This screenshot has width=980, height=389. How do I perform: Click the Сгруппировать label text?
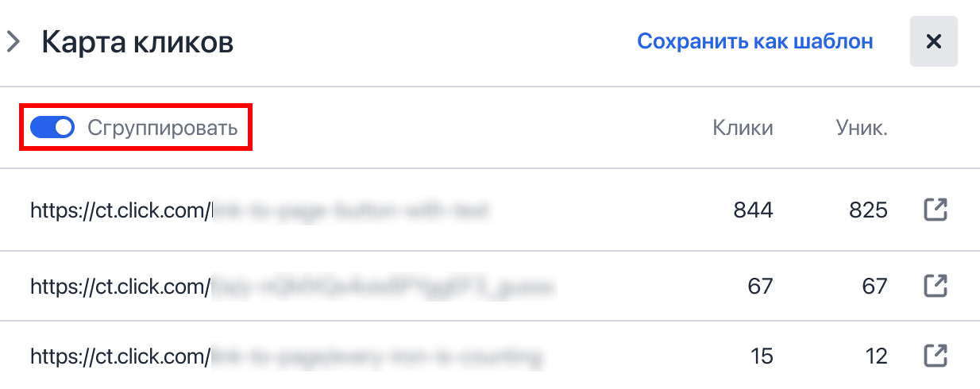(163, 128)
